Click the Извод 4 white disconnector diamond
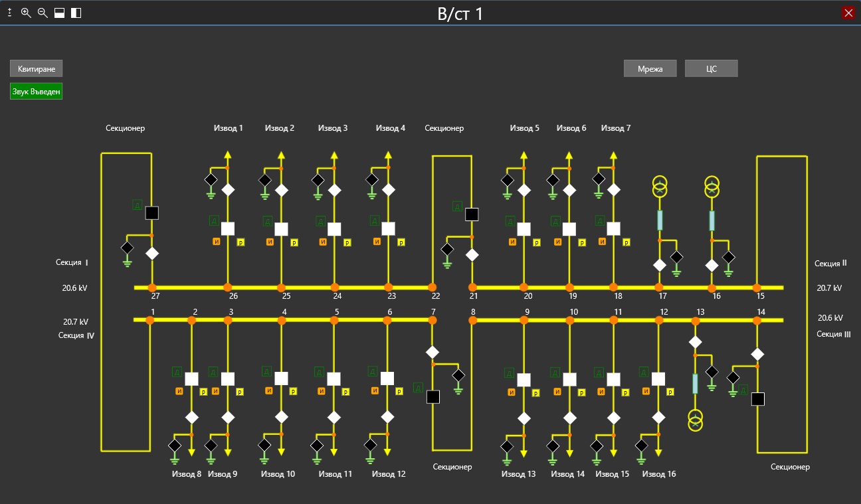This screenshot has height=504, width=861. (388, 190)
